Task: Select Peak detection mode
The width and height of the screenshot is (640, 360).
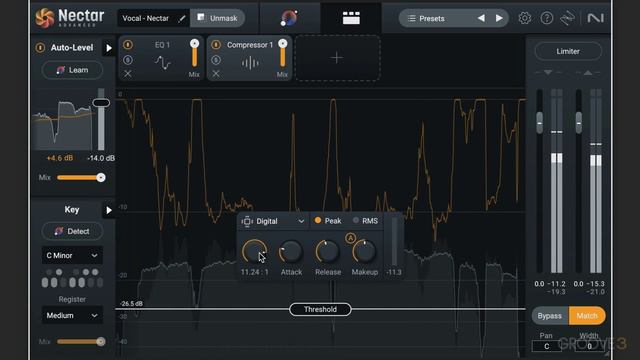Action: tap(328, 221)
